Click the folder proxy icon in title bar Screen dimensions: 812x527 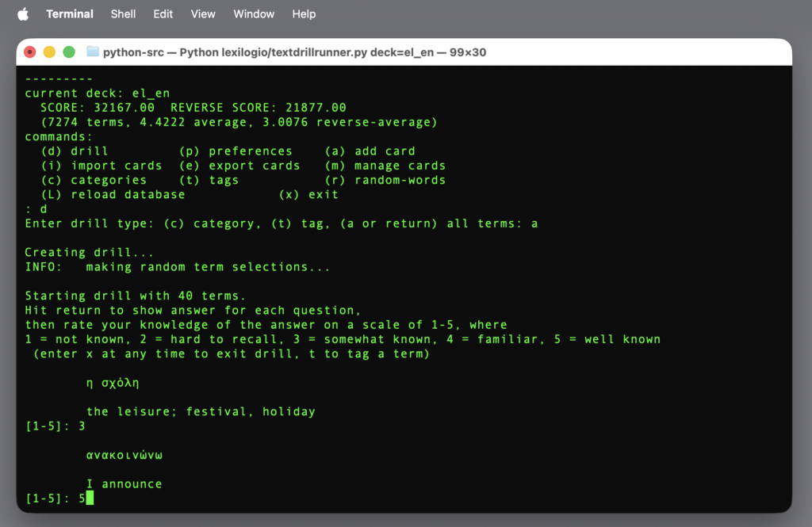tap(93, 52)
